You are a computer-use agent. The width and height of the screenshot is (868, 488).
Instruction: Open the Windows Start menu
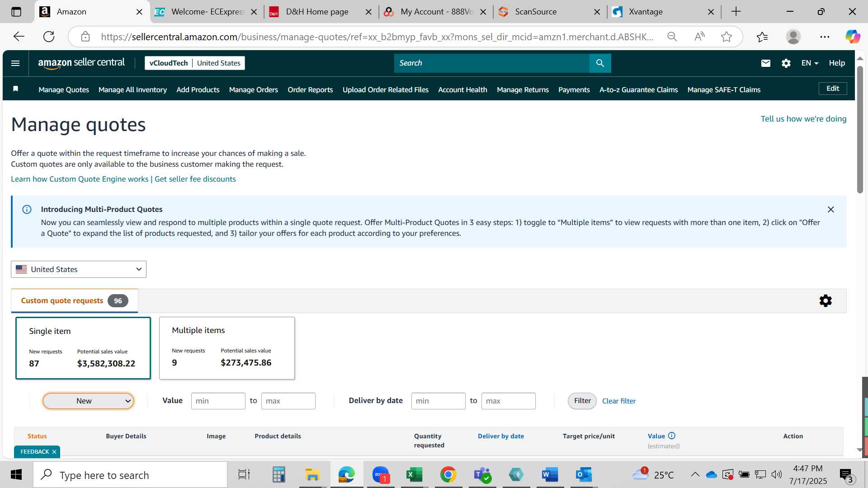pyautogui.click(x=16, y=475)
